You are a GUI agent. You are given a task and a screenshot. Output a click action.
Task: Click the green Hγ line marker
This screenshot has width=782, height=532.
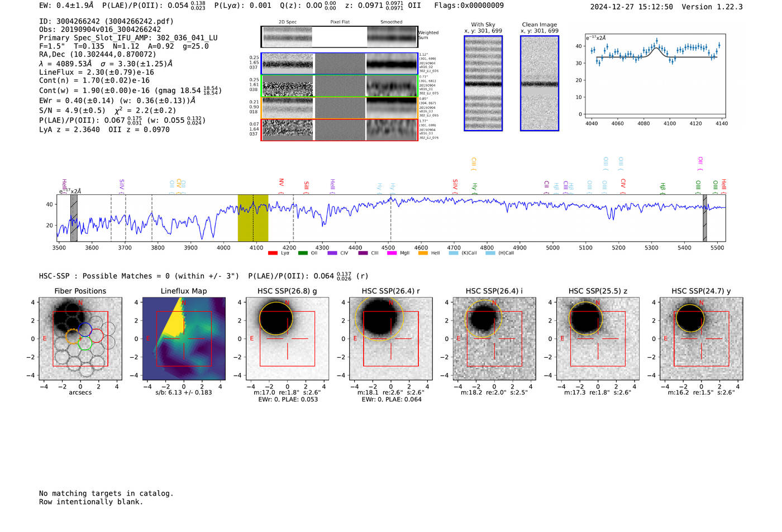(474, 188)
